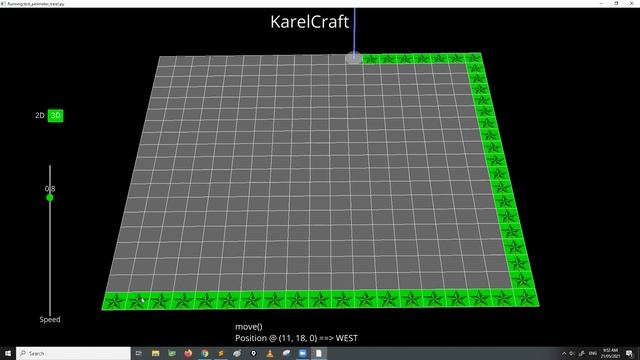Viewport: 640px width, 360px height.
Task: Open Zoom from the taskbar
Action: pos(302,353)
